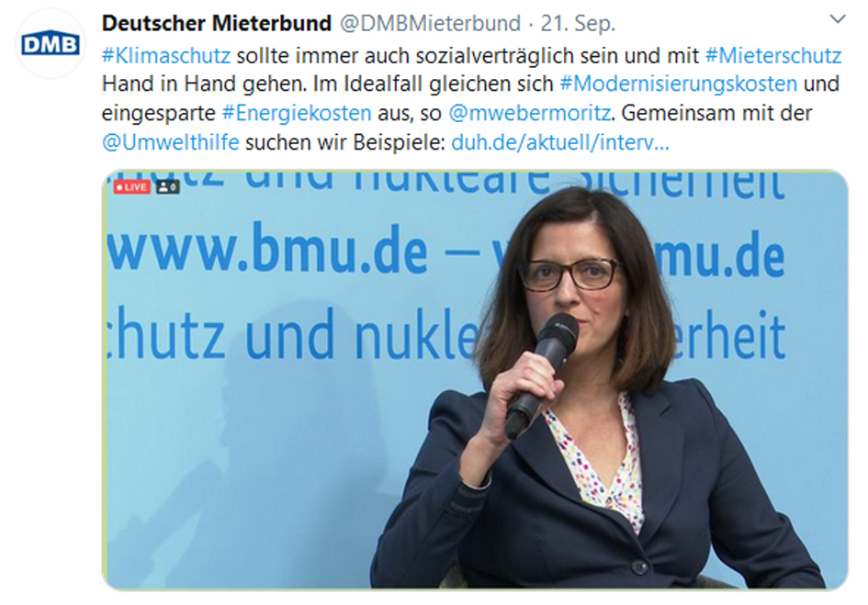Click the microphone in the photo
Viewport: 868px width, 605px height.
tap(541, 372)
